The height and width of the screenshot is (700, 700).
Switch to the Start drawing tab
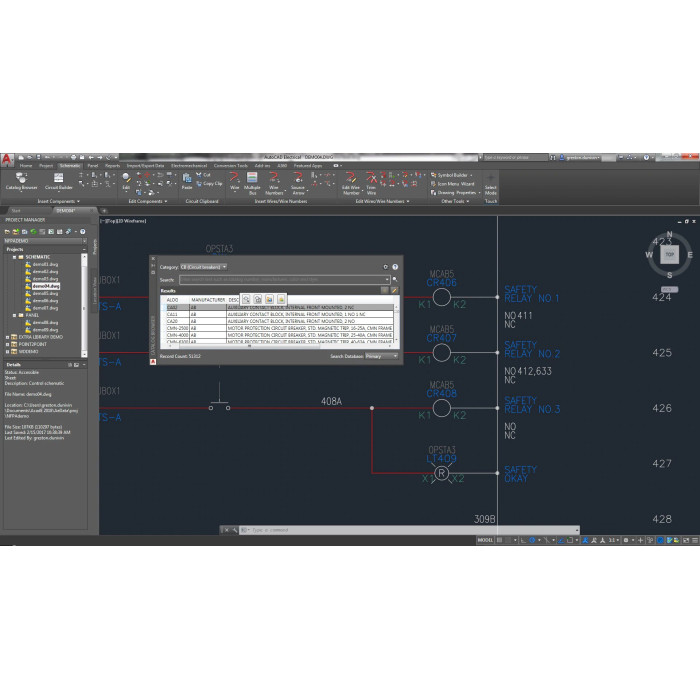(x=17, y=211)
